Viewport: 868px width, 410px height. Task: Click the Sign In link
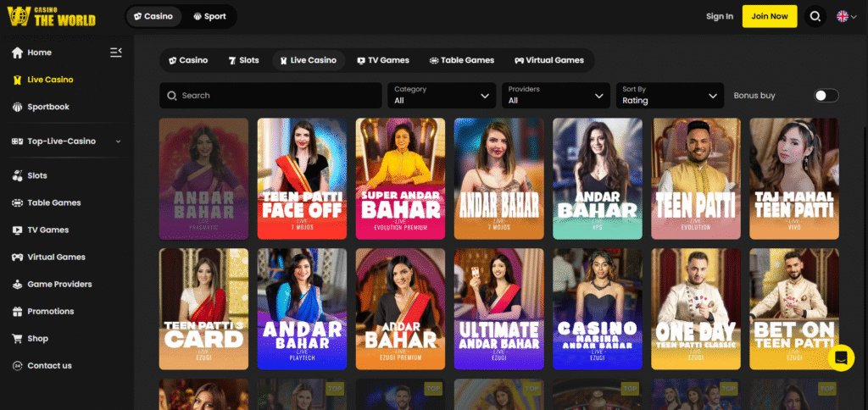click(x=719, y=16)
